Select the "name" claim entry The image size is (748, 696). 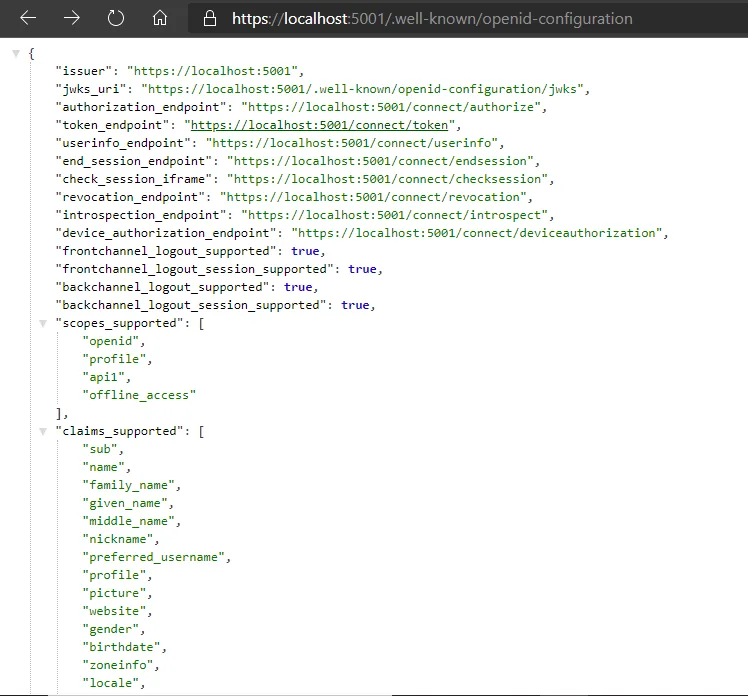tap(104, 467)
